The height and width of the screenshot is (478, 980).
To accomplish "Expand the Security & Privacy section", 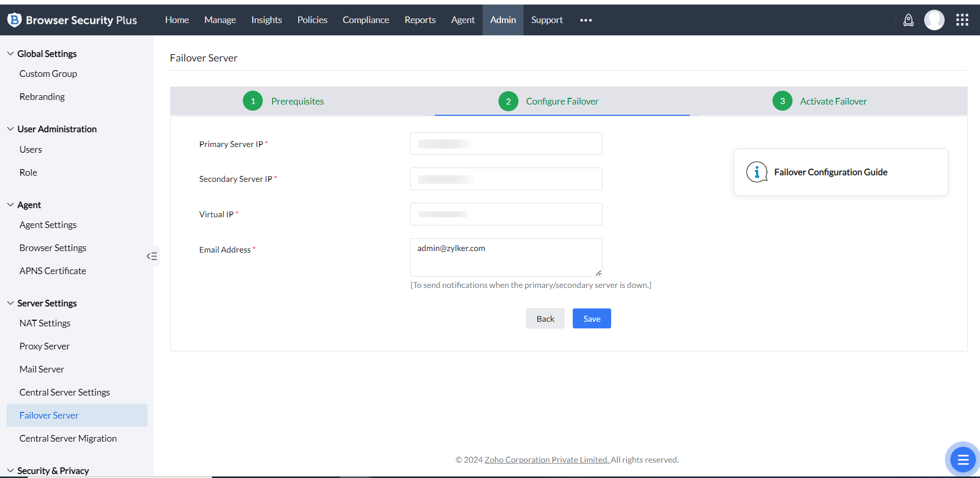I will click(x=10, y=470).
